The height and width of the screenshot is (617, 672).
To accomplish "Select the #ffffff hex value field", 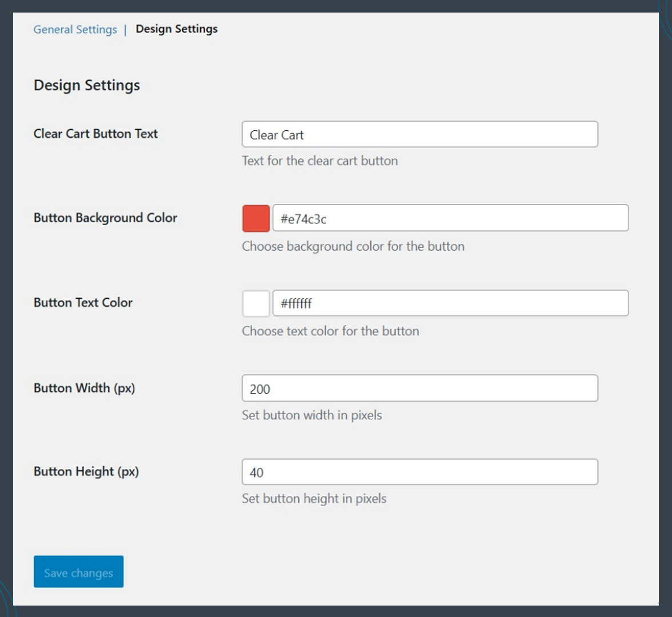I will (x=451, y=303).
